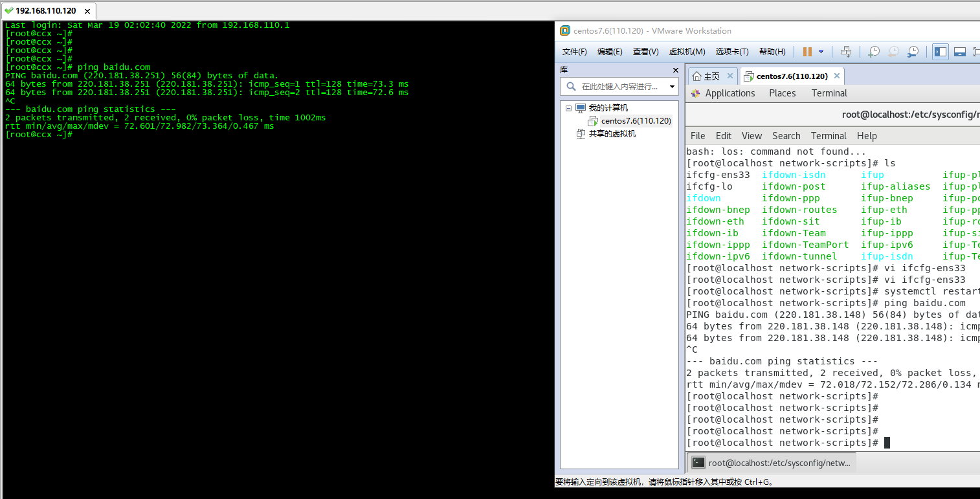This screenshot has height=499, width=980.
Task: Click the VMware status bar hint text
Action: click(x=665, y=482)
